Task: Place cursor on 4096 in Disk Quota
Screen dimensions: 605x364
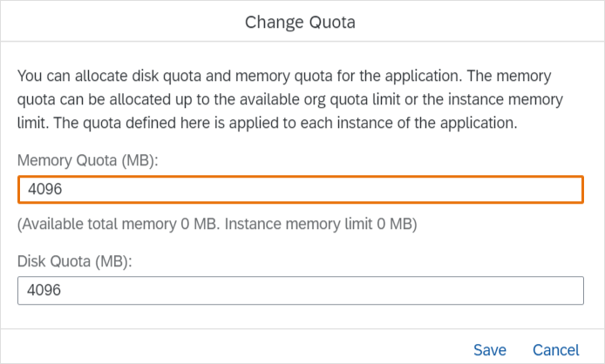Action: (44, 290)
